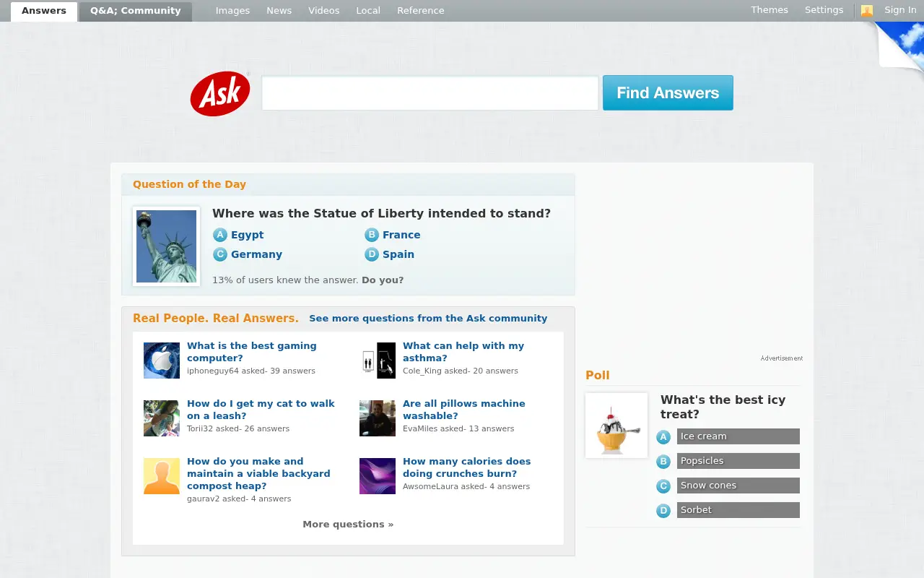Choose poll circle D for Sorbet
This screenshot has height=578, width=924.
[x=663, y=511]
